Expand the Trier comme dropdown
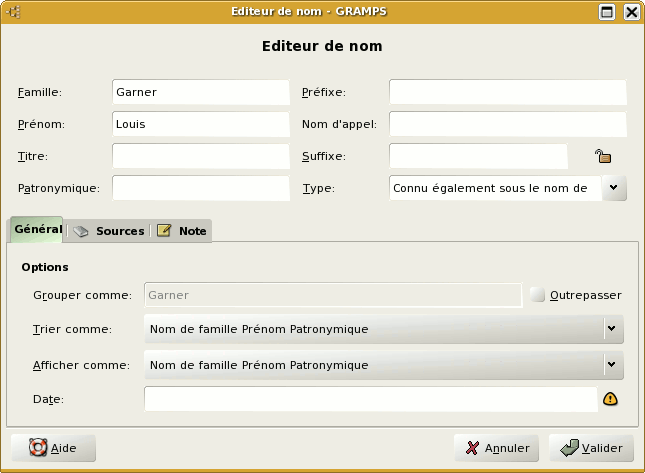 point(610,328)
